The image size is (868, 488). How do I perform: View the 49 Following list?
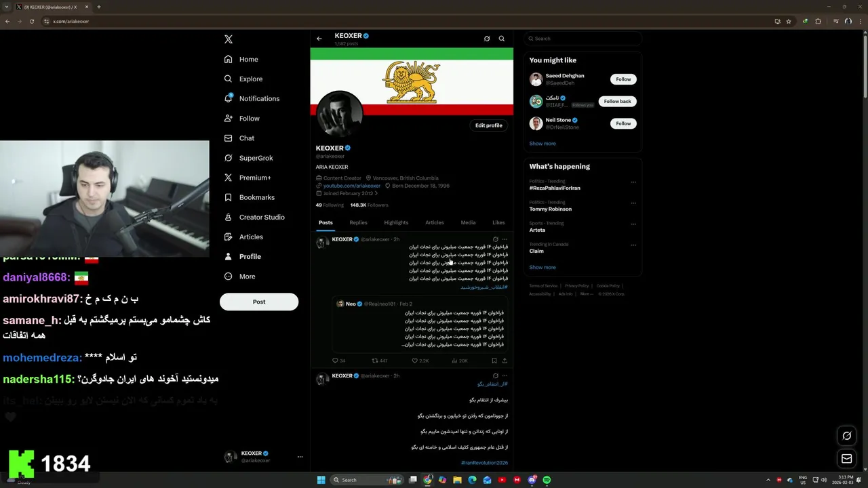pyautogui.click(x=330, y=205)
